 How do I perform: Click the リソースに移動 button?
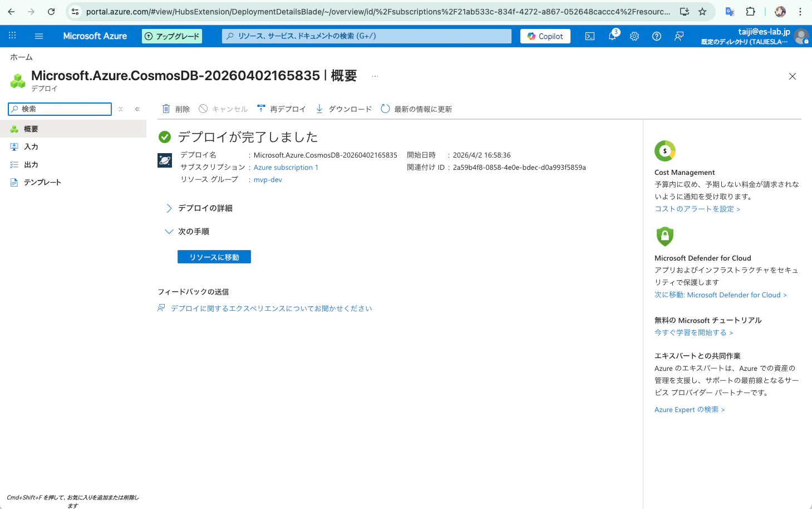click(x=214, y=257)
